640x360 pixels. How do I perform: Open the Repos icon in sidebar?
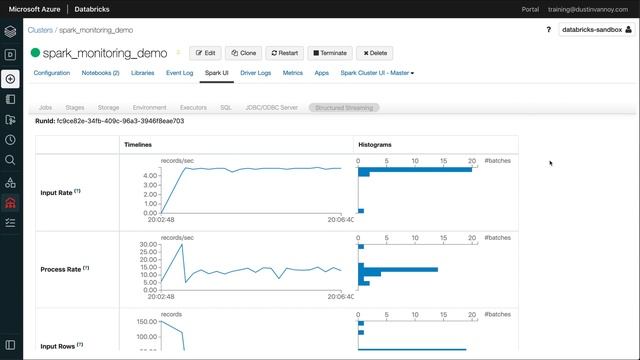point(10,120)
